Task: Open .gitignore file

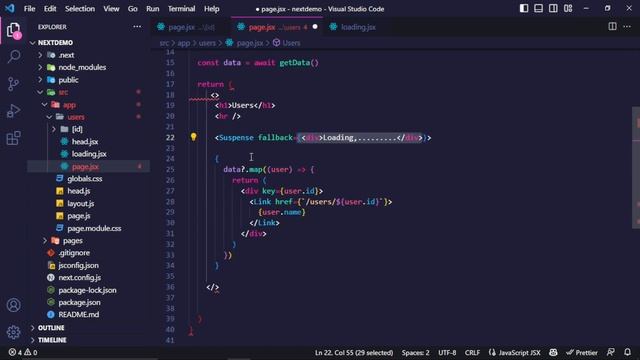Action: pos(74,253)
